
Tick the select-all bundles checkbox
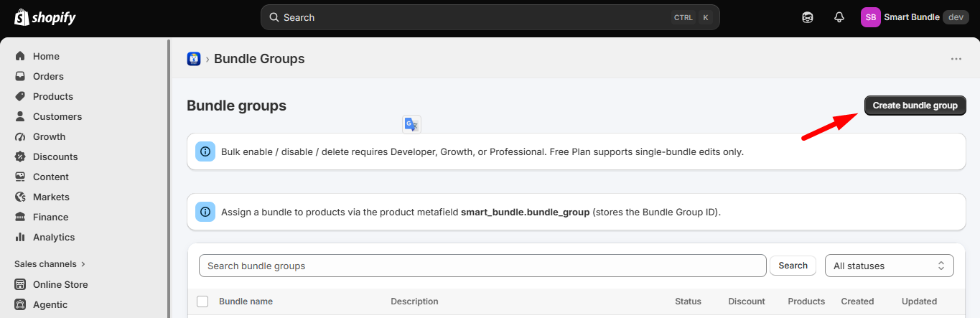[202, 301]
